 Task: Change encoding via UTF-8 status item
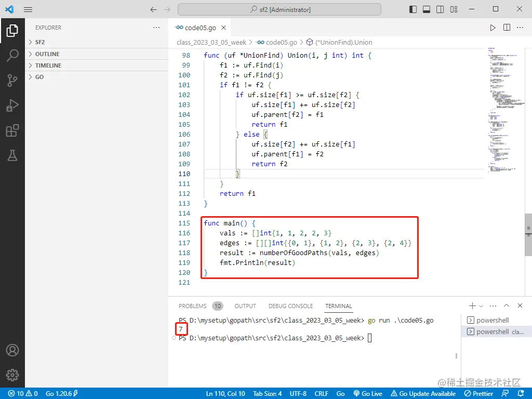pos(298,394)
